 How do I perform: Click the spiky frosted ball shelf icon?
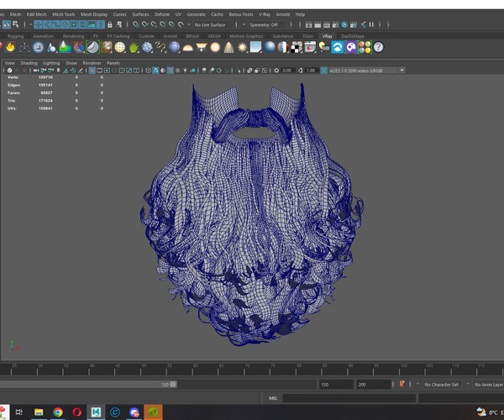pyautogui.click(x=147, y=47)
